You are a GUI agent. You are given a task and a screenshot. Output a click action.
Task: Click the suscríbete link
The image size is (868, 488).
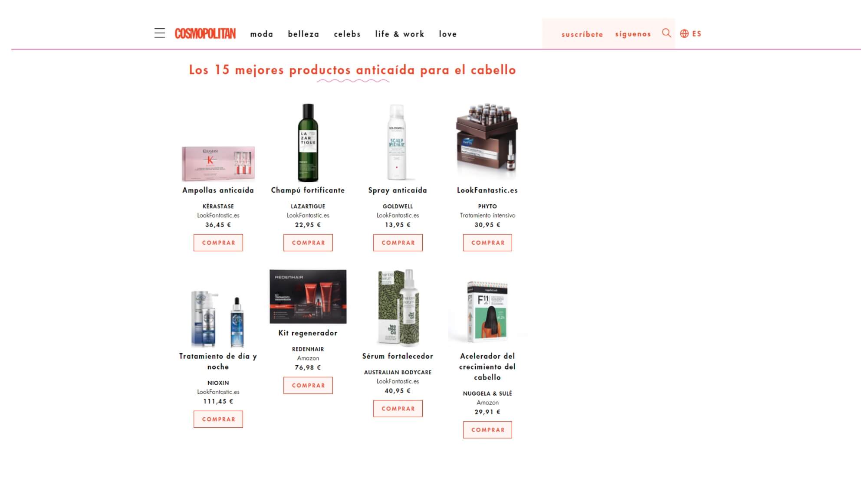[x=582, y=34]
